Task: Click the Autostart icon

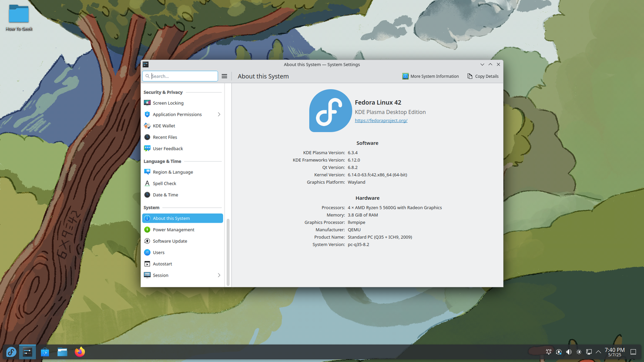Action: [x=147, y=264]
